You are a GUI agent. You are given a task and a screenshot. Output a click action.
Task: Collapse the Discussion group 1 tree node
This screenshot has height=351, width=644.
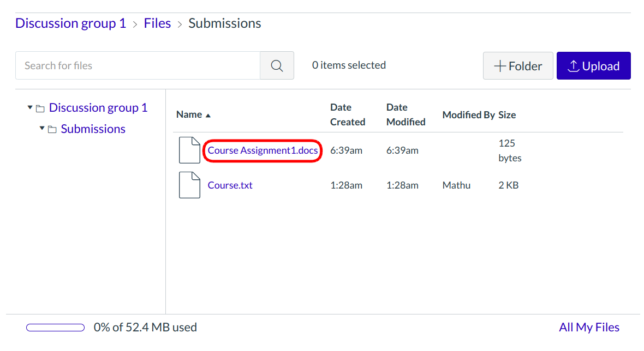[x=30, y=107]
